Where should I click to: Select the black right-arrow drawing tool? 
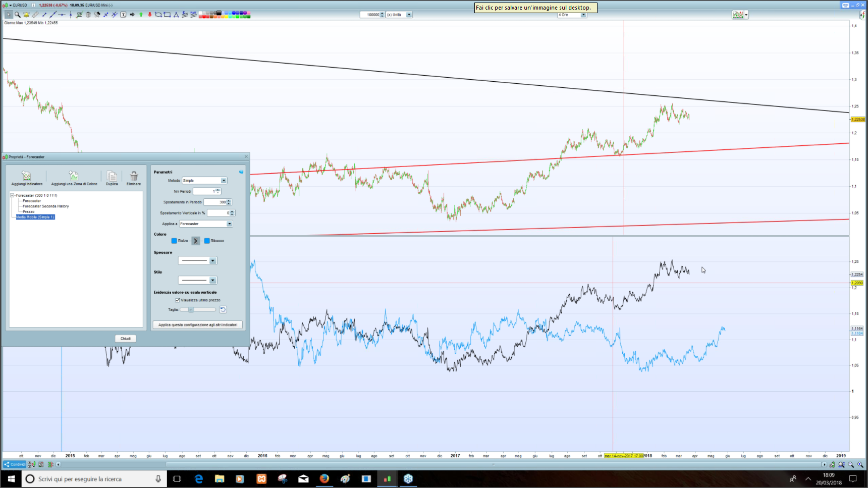click(x=132, y=15)
